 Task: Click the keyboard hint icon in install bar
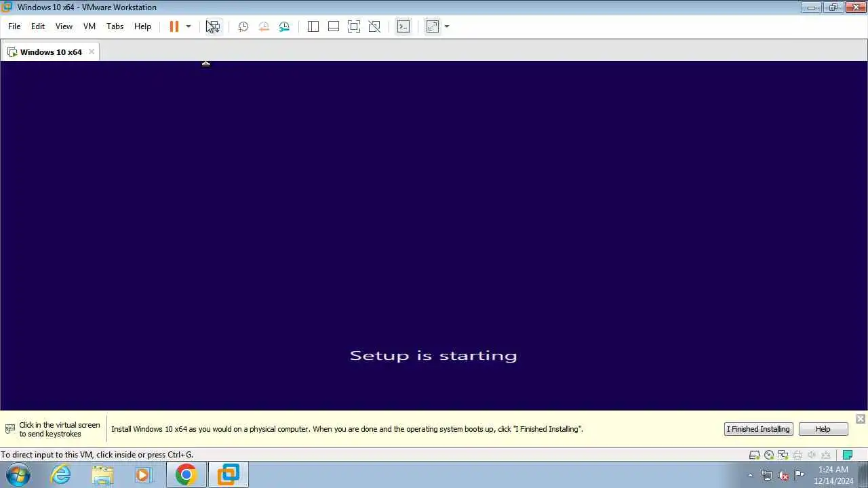point(9,429)
